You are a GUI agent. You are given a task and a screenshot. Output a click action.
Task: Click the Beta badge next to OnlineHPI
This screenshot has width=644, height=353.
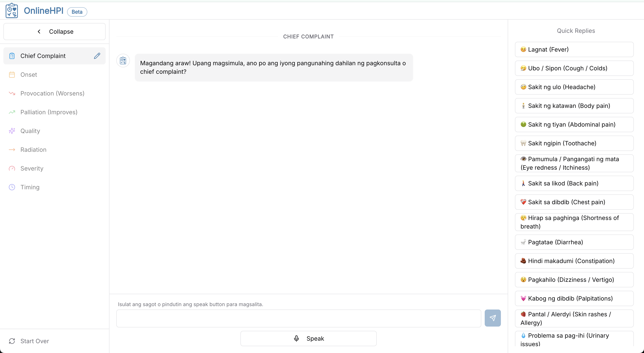click(x=77, y=12)
